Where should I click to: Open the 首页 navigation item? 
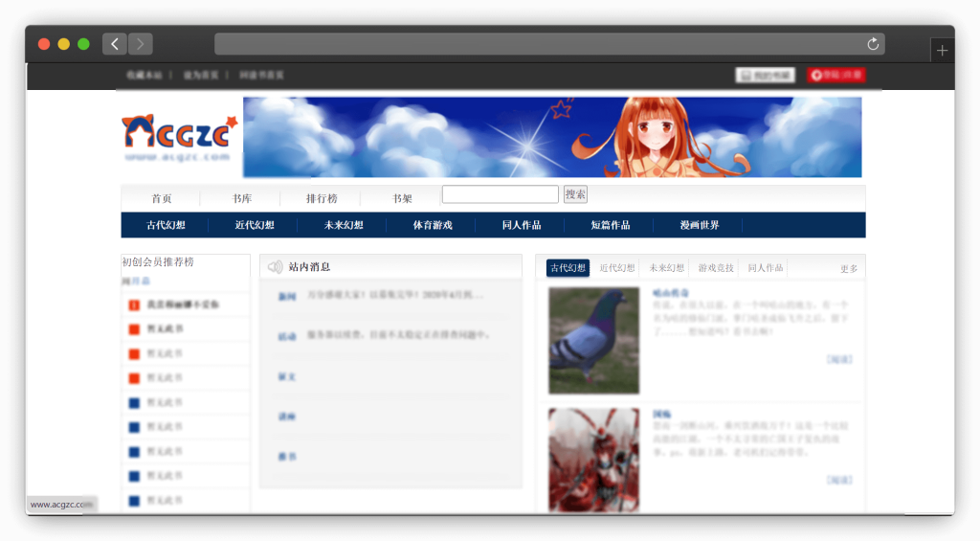161,198
